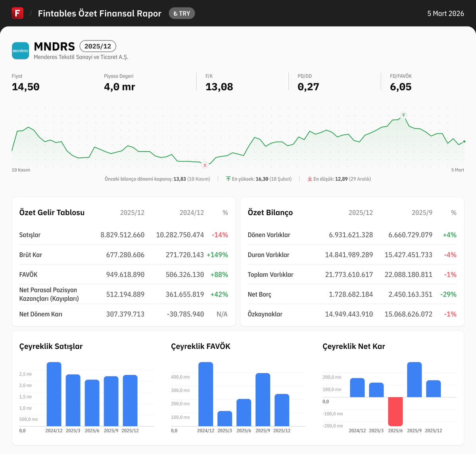Image resolution: width=476 pixels, height=454 pixels.
Task: Click the Fintables Özet Finansal Rapor title
Action: pos(100,13)
